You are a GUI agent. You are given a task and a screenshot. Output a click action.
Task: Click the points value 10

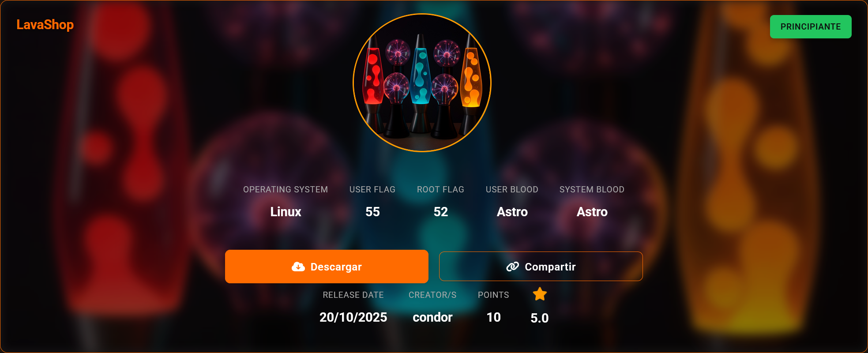[493, 317]
